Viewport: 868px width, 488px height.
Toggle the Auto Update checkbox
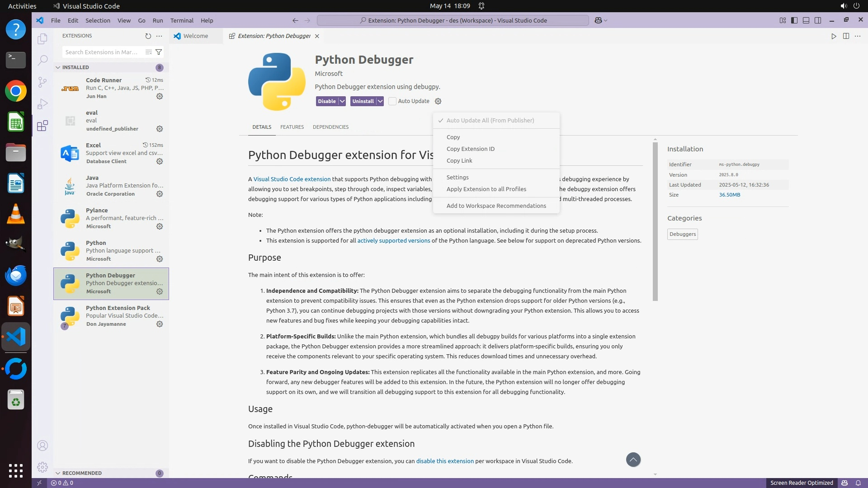392,101
